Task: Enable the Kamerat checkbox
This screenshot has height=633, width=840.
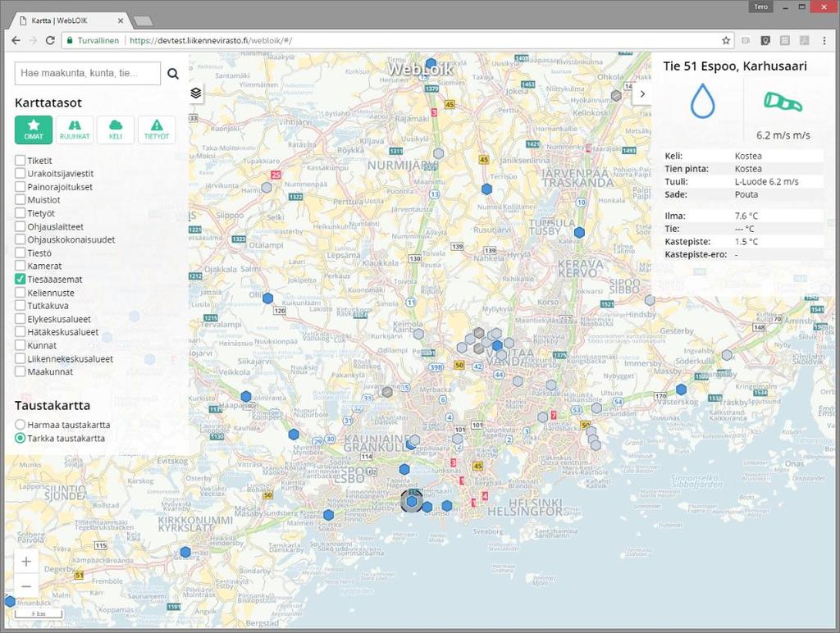Action: pyautogui.click(x=21, y=266)
